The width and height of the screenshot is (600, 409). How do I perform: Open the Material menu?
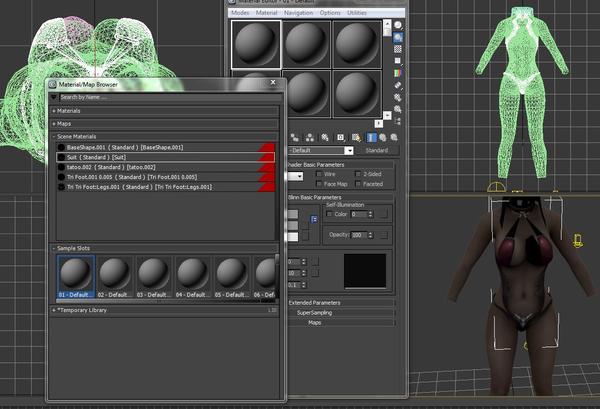tap(266, 13)
